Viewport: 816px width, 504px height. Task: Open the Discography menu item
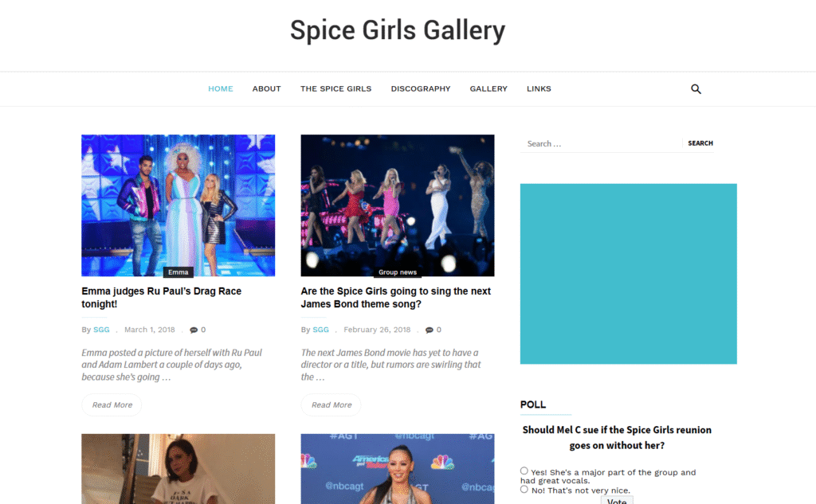tap(421, 89)
